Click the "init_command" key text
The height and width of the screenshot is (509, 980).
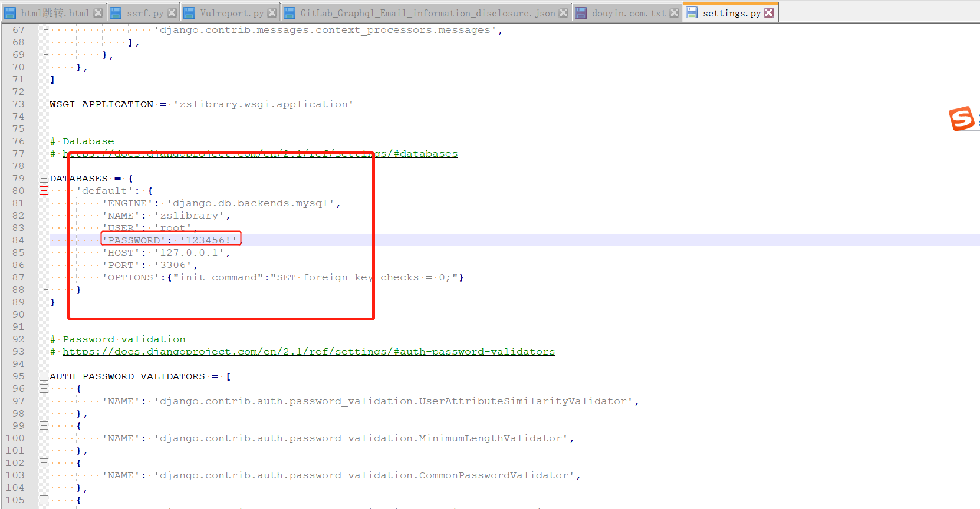click(x=218, y=277)
